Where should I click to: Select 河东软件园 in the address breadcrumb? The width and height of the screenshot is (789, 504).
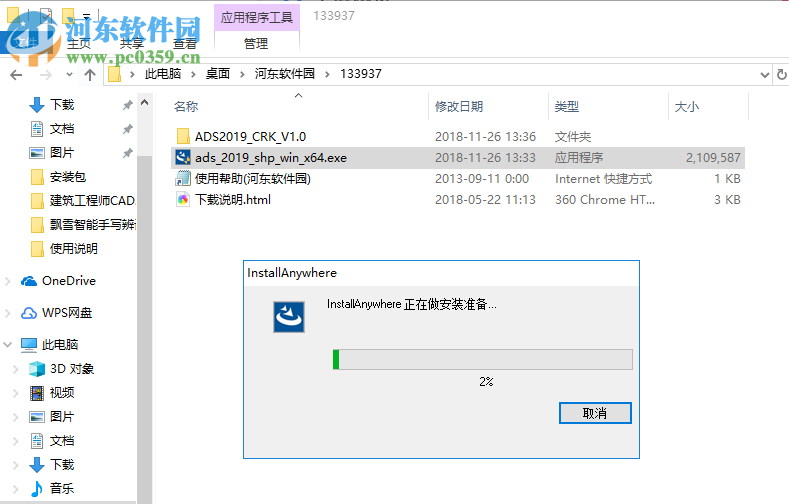(x=284, y=74)
